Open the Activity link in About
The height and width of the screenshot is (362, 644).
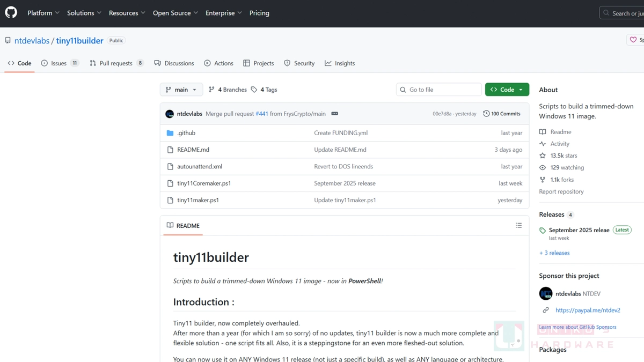point(554,144)
